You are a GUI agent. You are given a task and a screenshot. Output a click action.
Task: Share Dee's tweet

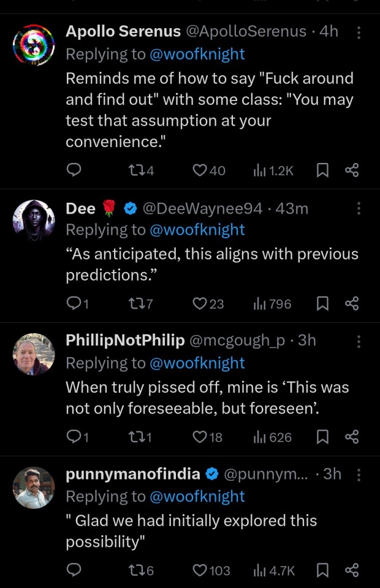pos(352,304)
